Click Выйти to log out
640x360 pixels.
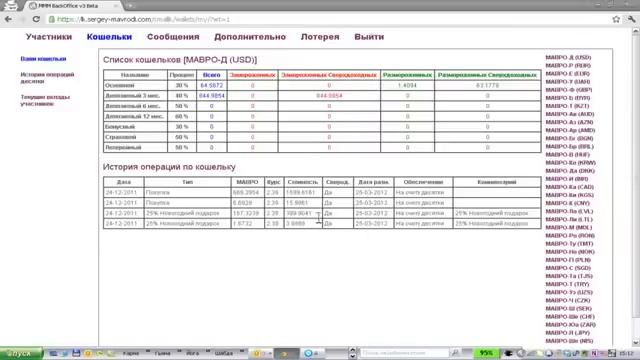pyautogui.click(x=369, y=37)
